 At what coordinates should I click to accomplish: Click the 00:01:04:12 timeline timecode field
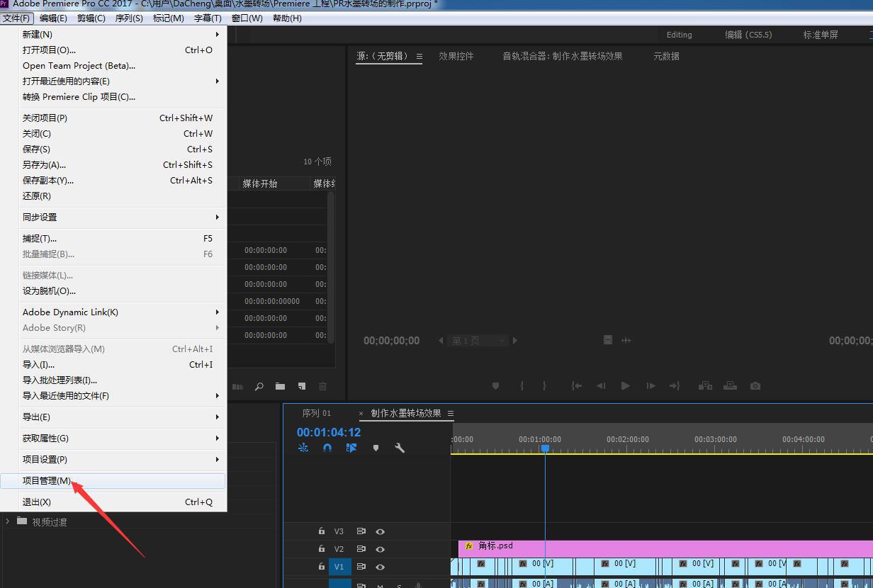click(328, 432)
